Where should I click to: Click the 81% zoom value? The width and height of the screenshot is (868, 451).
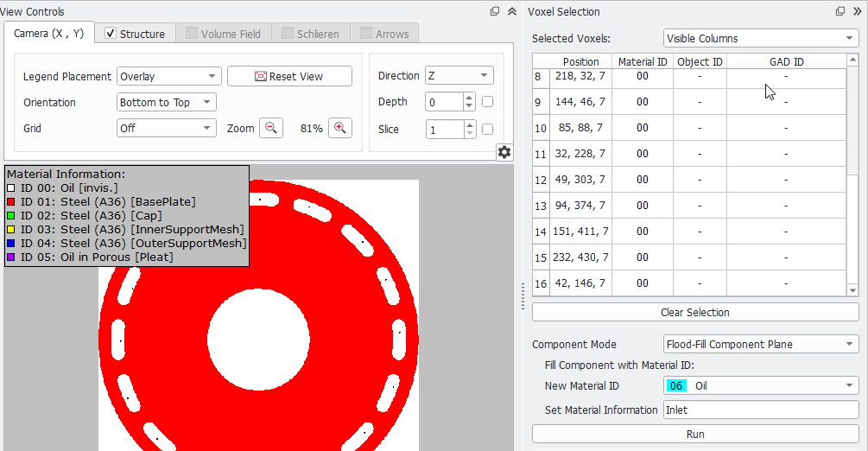[311, 128]
